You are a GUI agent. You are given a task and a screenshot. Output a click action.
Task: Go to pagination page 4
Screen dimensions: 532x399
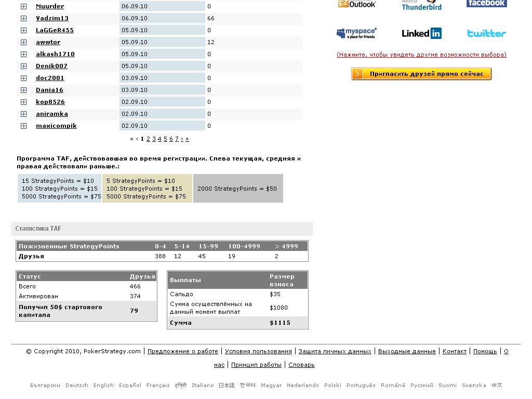(x=159, y=139)
